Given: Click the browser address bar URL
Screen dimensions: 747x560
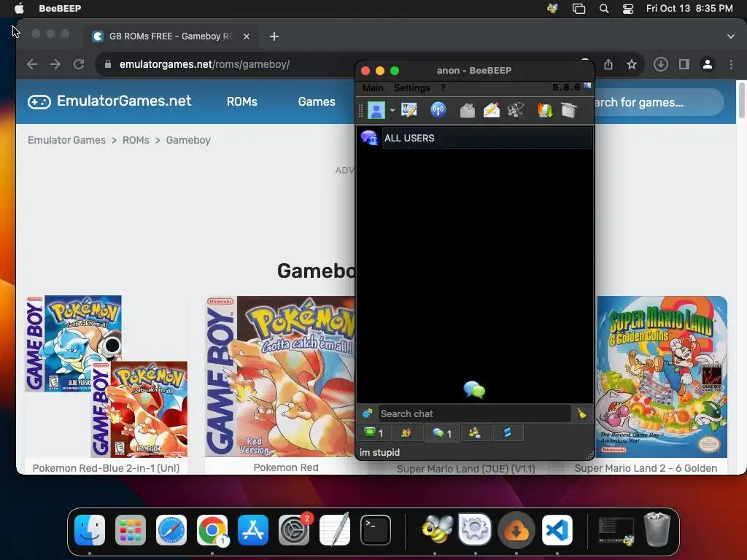Looking at the screenshot, I should coord(204,64).
